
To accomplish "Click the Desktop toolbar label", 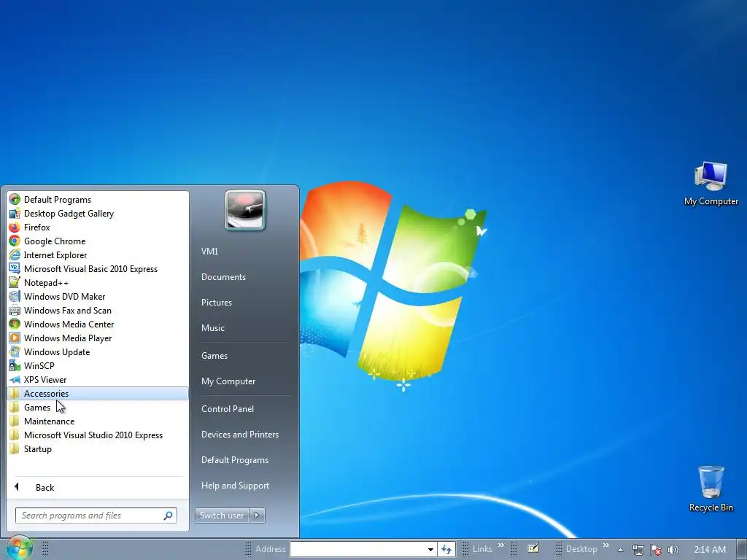I will (581, 549).
